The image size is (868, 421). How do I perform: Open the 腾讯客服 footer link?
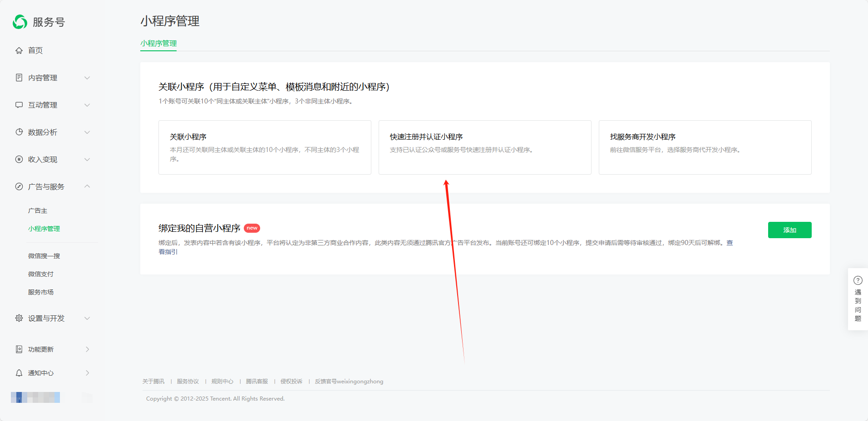point(257,382)
